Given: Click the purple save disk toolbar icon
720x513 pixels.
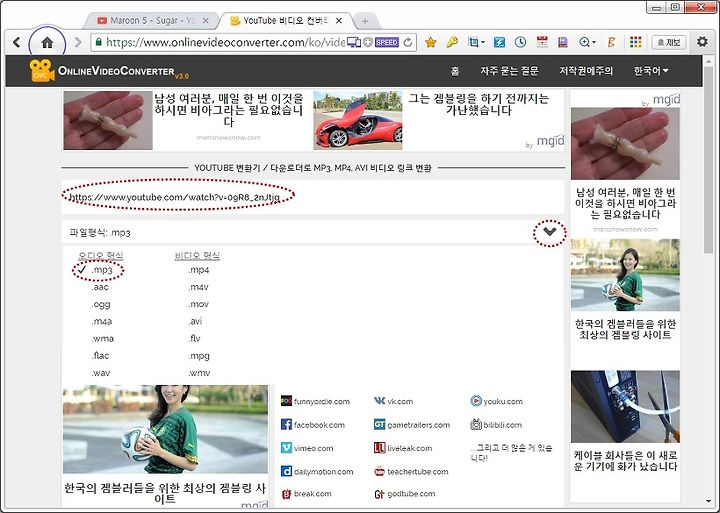Looking at the screenshot, I should click(x=562, y=42).
